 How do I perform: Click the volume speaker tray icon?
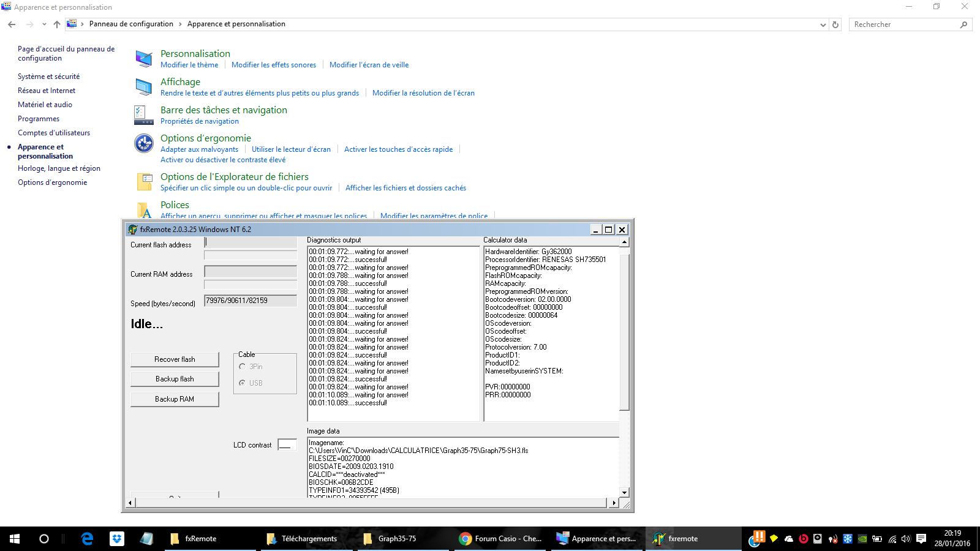[x=906, y=539]
